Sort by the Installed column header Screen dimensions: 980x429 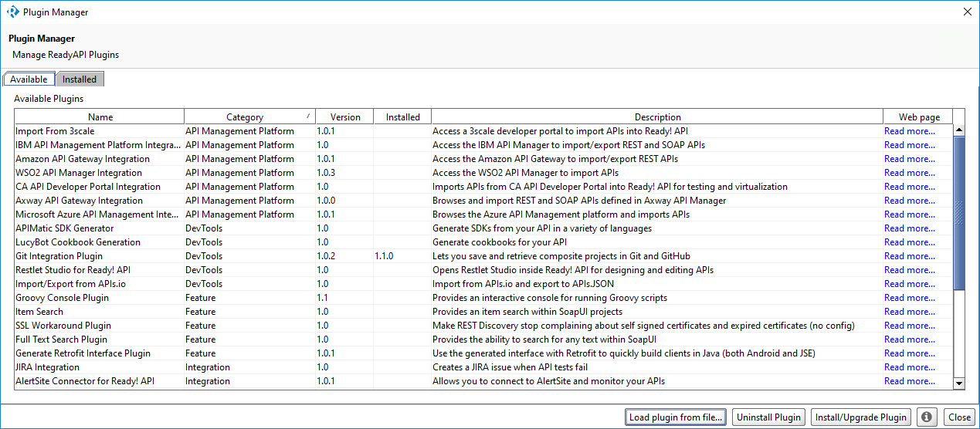click(402, 117)
